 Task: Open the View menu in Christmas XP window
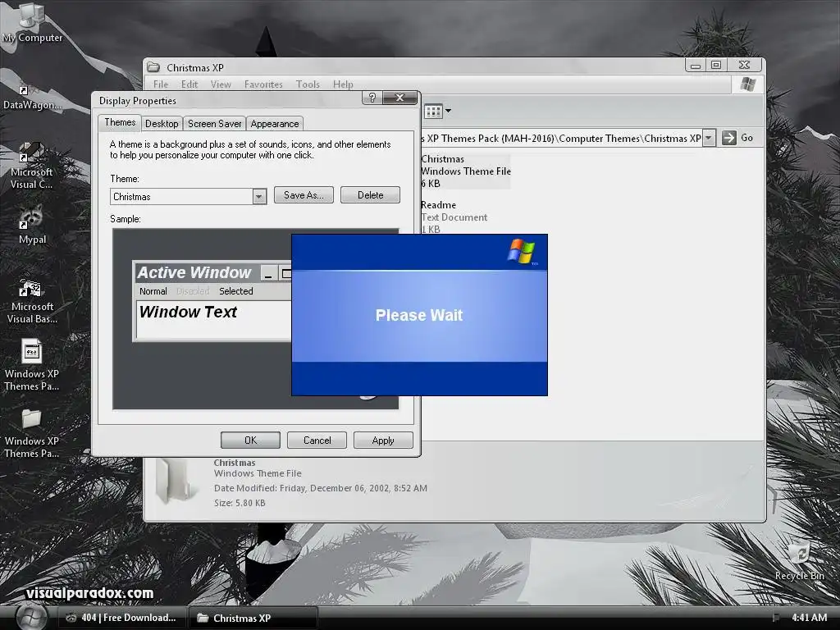click(x=221, y=84)
